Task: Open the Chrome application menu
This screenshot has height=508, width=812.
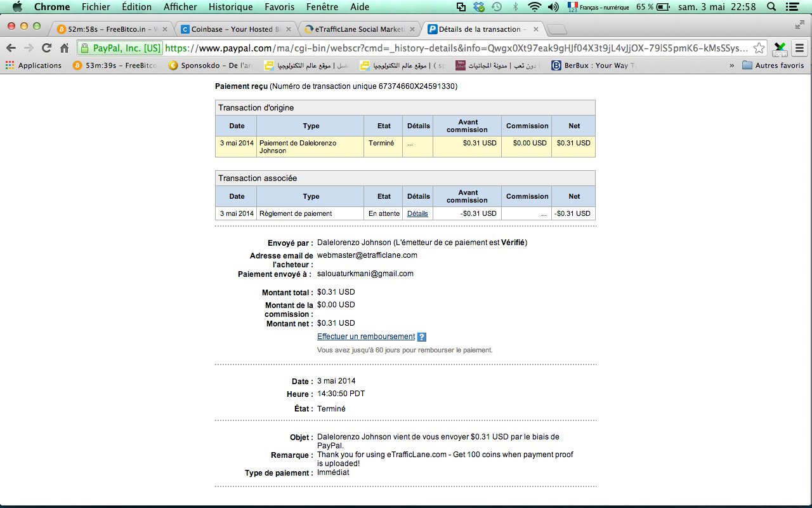Action: tap(52, 7)
